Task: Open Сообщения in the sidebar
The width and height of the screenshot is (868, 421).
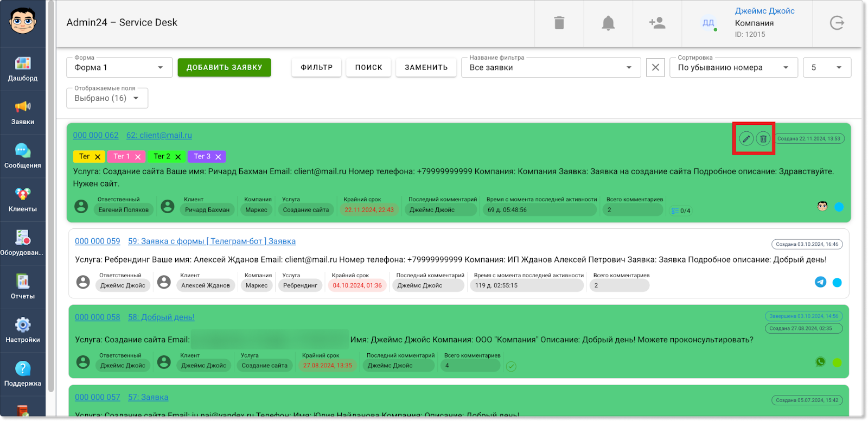Action: pos(23,156)
